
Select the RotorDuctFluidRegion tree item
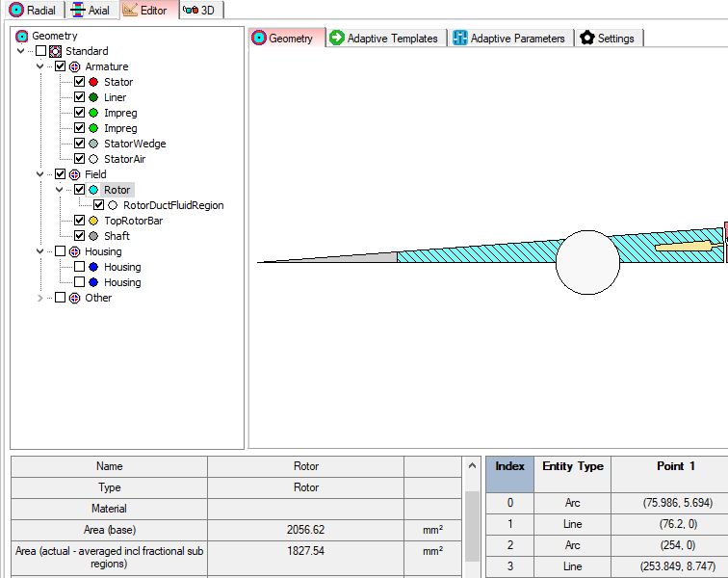(x=173, y=205)
